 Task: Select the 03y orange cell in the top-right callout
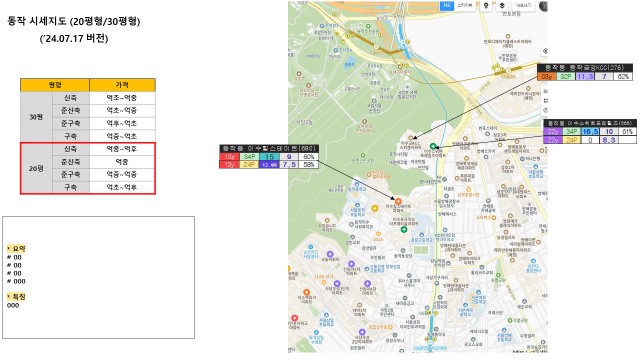(x=546, y=76)
